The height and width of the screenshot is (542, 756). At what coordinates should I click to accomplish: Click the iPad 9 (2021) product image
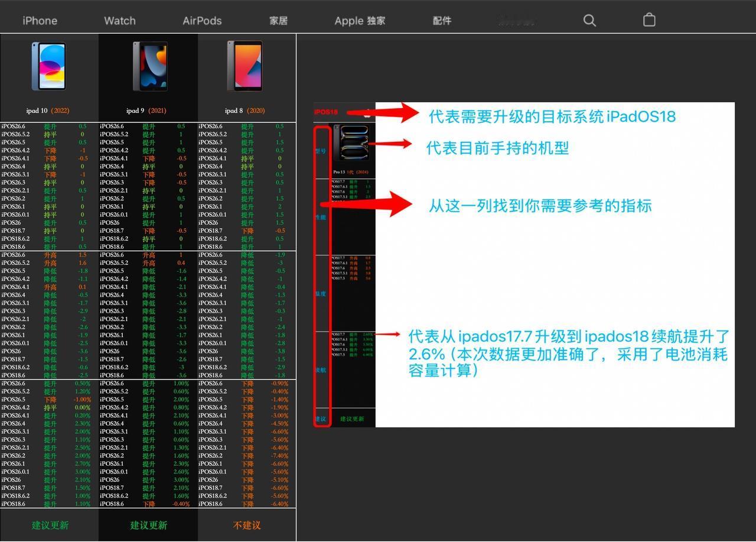149,66
